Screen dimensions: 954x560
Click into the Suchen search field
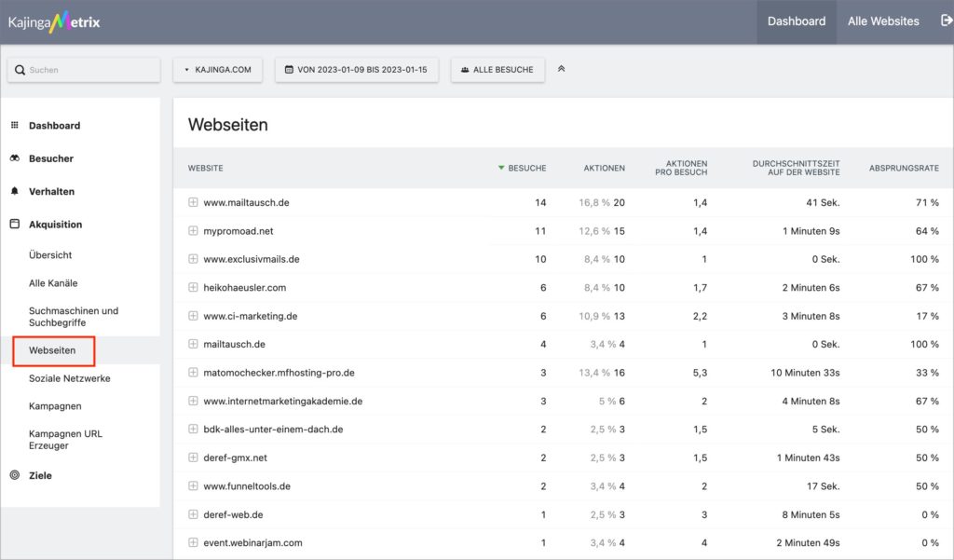pyautogui.click(x=84, y=70)
